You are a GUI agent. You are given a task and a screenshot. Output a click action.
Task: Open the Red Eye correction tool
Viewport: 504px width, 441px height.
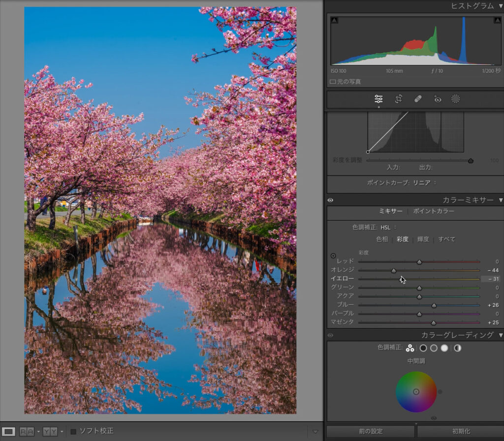click(x=437, y=99)
